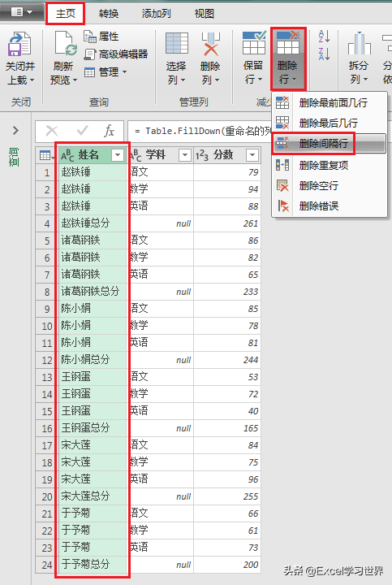The width and height of the screenshot is (392, 585).
Task: Open the 姓名 column filter dropdown
Action: [118, 155]
